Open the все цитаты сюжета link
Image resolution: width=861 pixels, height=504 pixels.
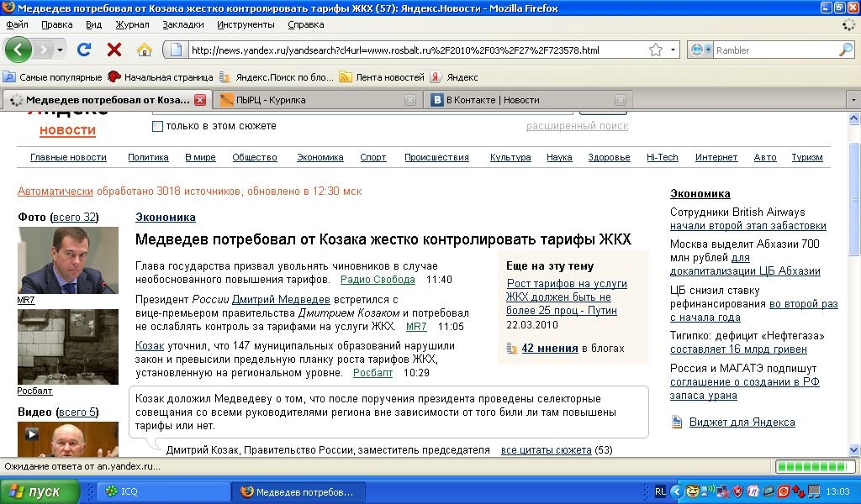547,450
